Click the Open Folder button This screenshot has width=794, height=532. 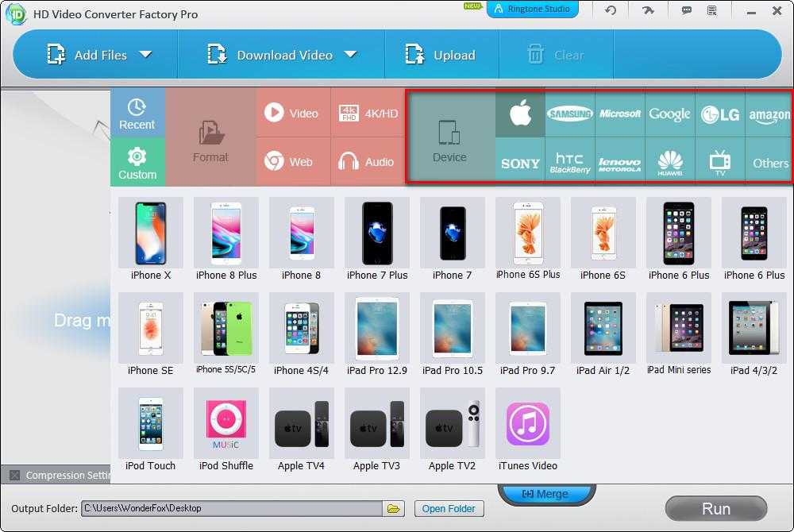[x=449, y=508]
